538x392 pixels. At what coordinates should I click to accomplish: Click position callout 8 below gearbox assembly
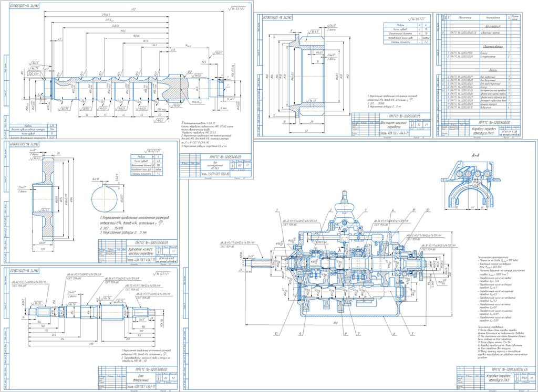pos(347,333)
